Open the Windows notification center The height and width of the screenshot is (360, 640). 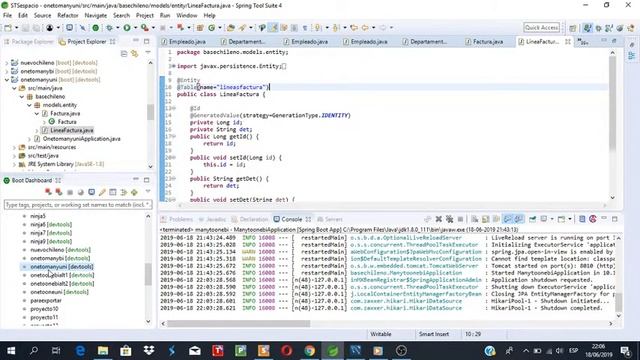626,351
